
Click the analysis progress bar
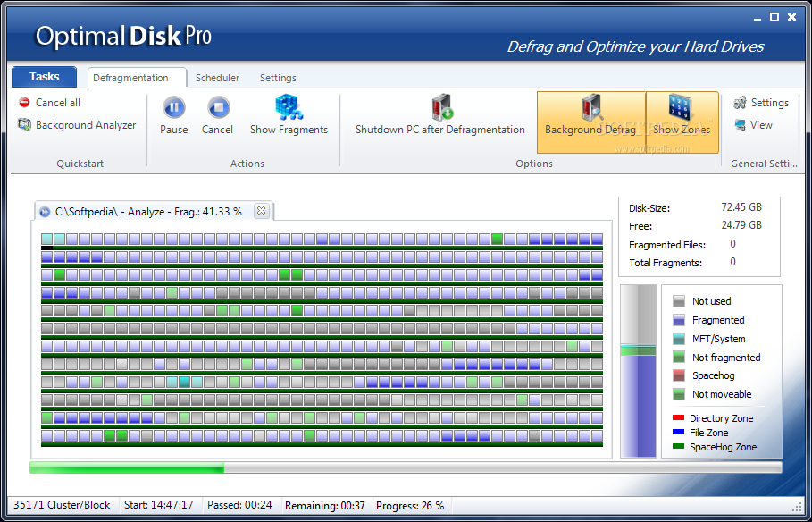[406, 467]
